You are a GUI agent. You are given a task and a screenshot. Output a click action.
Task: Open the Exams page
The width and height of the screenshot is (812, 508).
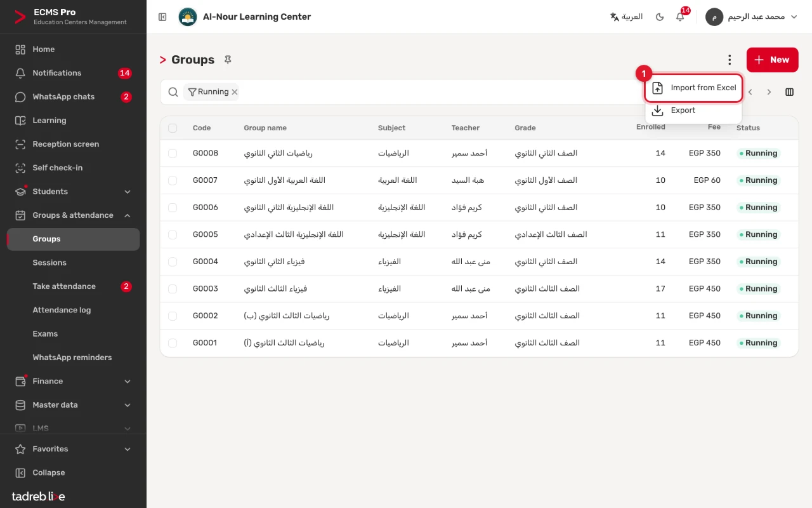coord(74,334)
